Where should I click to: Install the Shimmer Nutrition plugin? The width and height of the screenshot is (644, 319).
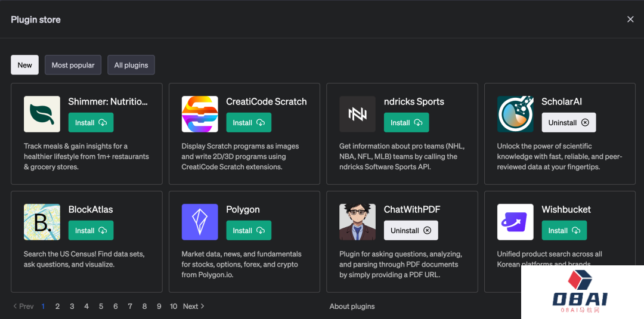(91, 123)
